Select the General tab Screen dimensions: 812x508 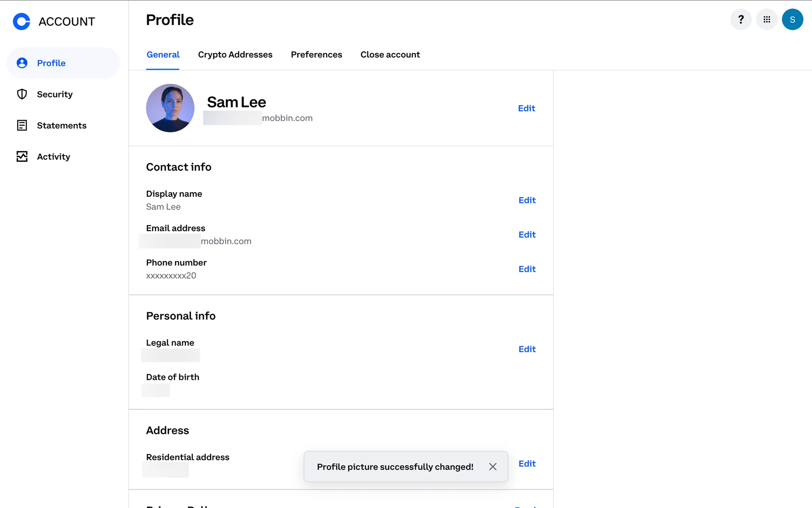point(163,55)
